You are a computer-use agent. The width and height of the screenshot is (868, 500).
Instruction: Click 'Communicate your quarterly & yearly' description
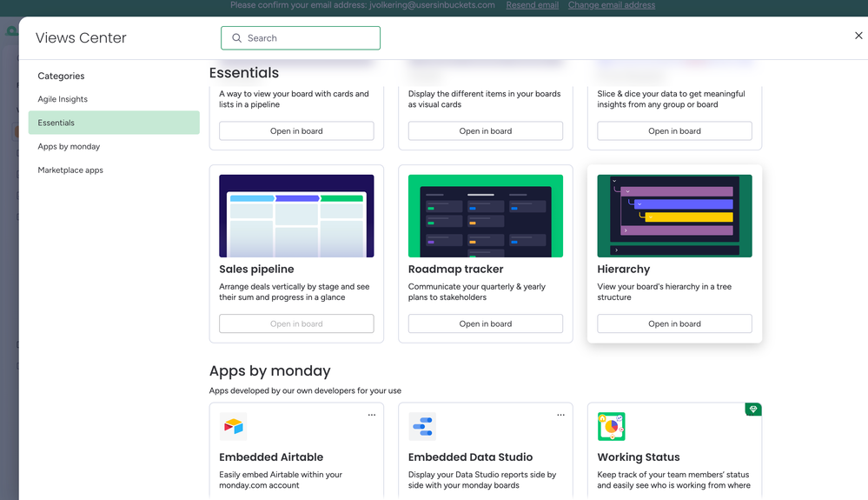coord(477,292)
